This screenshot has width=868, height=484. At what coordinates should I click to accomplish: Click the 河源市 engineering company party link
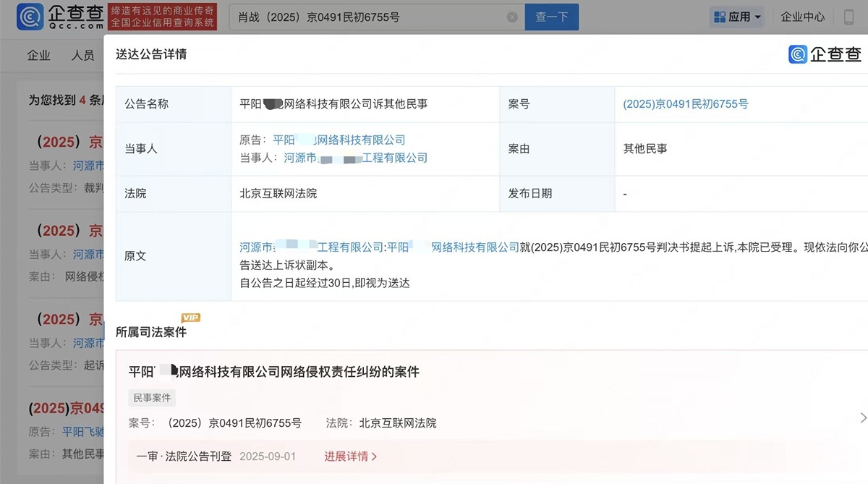[355, 158]
